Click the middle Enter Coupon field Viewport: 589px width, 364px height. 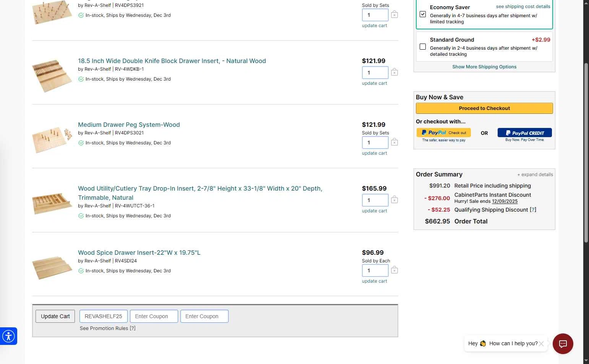tap(154, 316)
